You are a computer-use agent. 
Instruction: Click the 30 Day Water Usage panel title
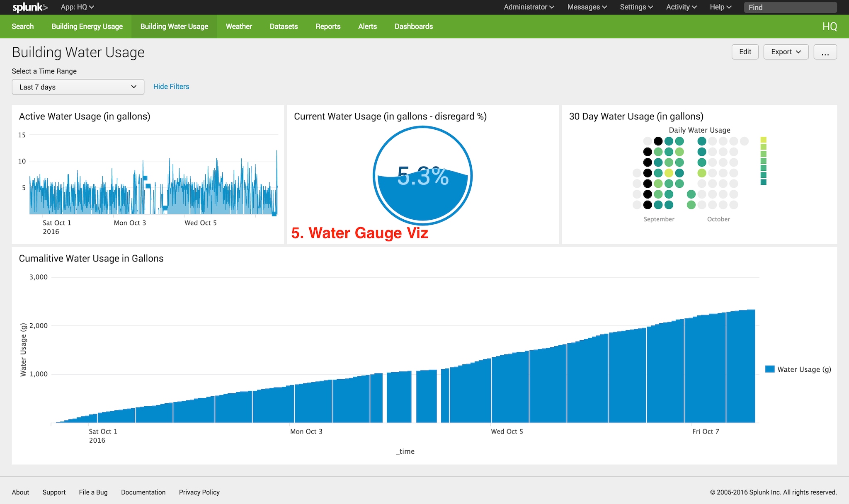[636, 116]
